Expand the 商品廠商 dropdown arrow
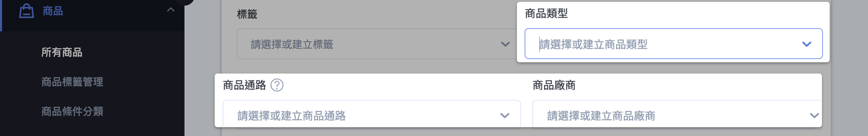868x136 pixels. pos(814,115)
